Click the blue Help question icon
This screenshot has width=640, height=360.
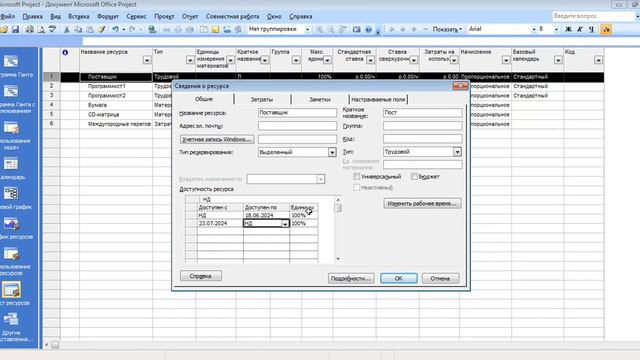pyautogui.click(x=369, y=29)
